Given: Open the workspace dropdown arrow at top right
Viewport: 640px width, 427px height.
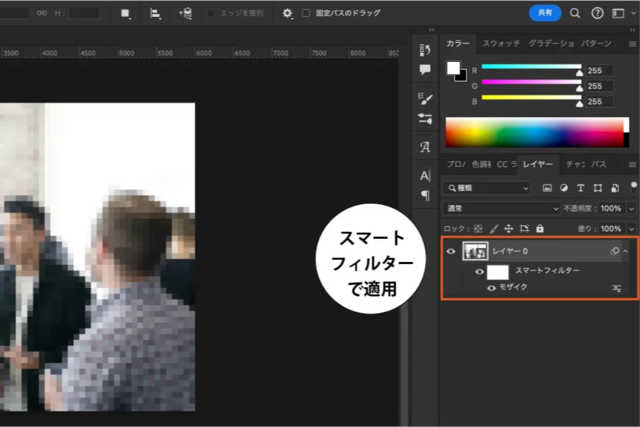Looking at the screenshot, I should click(633, 13).
